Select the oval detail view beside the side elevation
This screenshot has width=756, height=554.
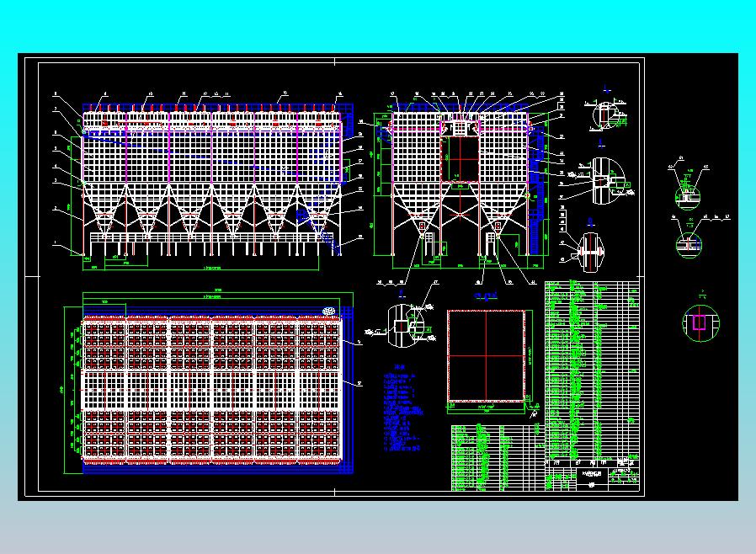pos(591,253)
